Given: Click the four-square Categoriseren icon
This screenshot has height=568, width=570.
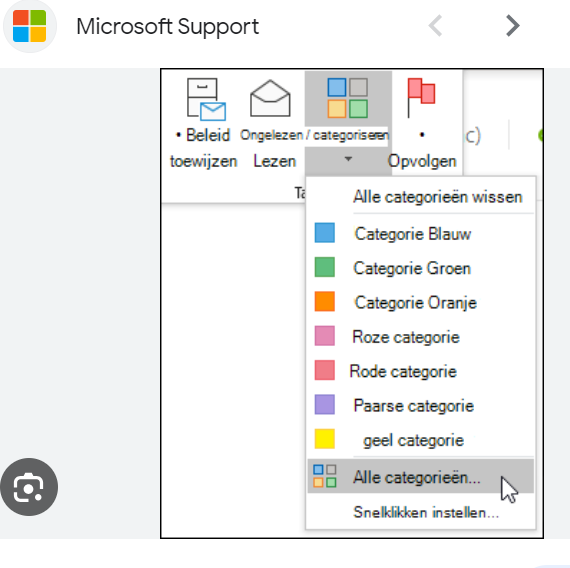Looking at the screenshot, I should coord(348,98).
